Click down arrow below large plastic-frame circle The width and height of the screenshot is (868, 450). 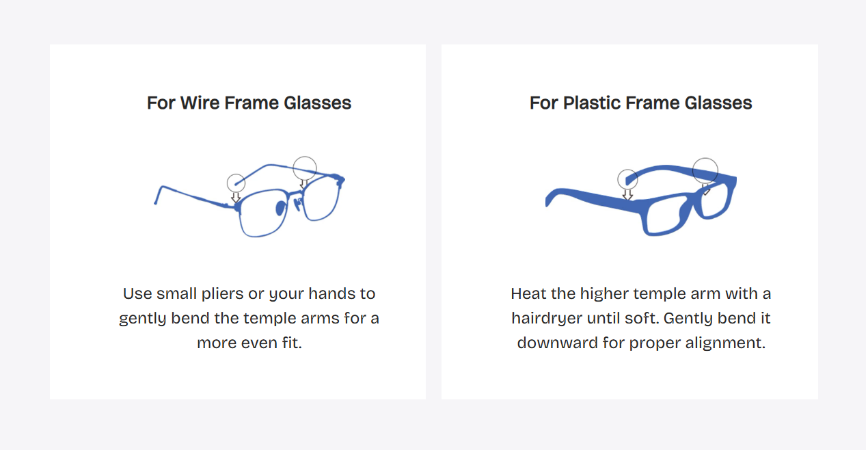706,189
